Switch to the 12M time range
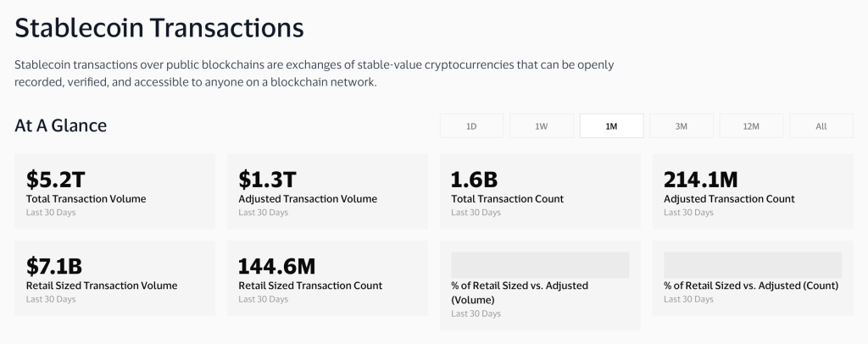The width and height of the screenshot is (868, 344). tap(751, 125)
